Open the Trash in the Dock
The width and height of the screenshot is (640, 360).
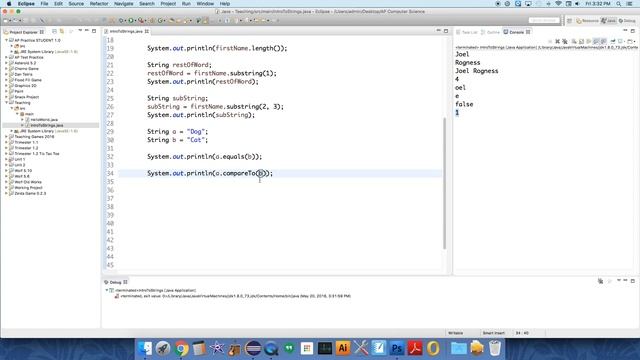tap(495, 348)
